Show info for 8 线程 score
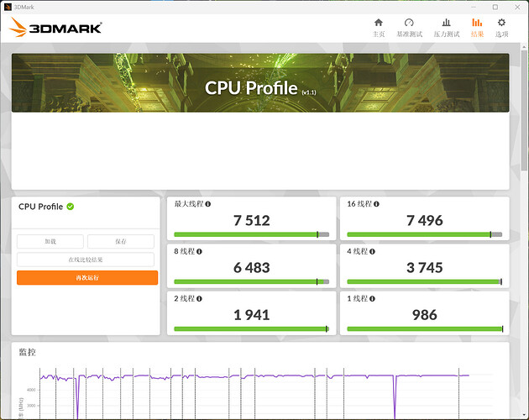The image size is (529, 420). pyautogui.click(x=204, y=251)
